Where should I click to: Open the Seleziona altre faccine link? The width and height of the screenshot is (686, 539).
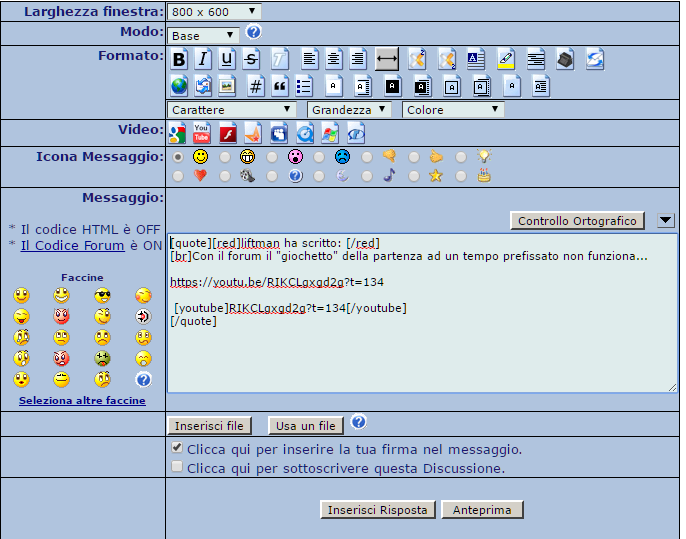pyautogui.click(x=82, y=400)
